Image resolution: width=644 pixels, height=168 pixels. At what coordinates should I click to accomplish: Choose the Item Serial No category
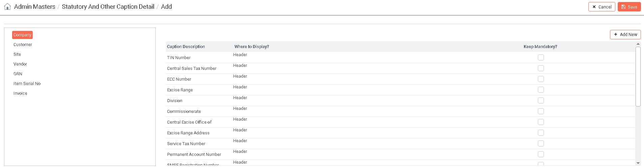[x=27, y=84]
